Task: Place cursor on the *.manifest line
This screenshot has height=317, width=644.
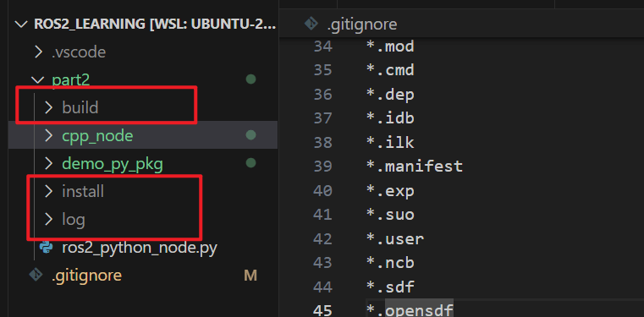Action: (x=415, y=167)
